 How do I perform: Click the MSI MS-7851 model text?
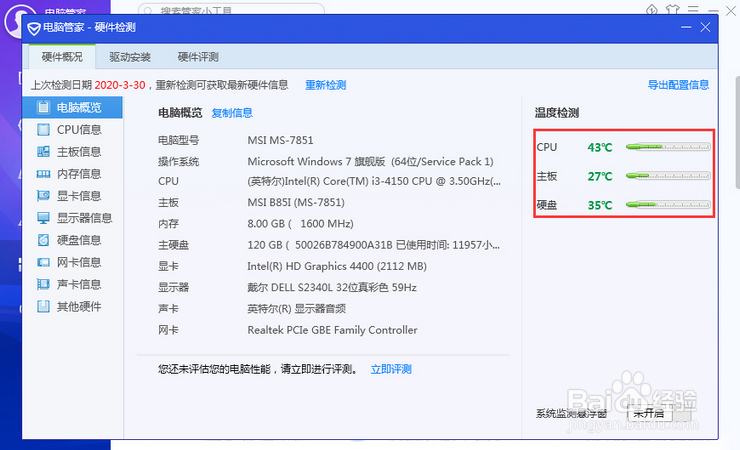coord(280,140)
